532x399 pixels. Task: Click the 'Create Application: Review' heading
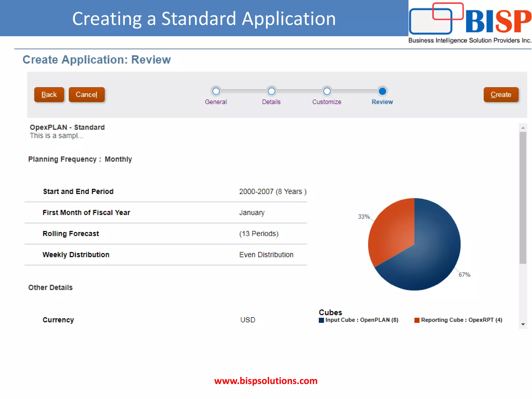[97, 60]
